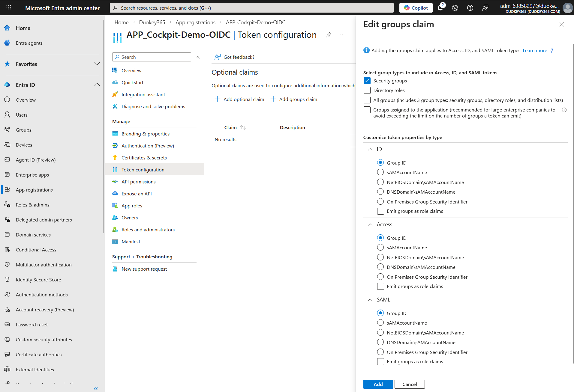Select DNSDomain\sAMAccountName under SAML
Image resolution: width=574 pixels, height=392 pixels.
click(380, 342)
